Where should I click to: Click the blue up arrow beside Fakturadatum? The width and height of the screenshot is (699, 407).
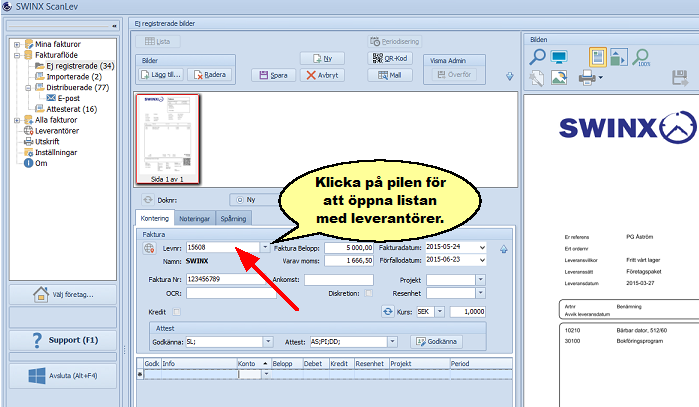click(504, 249)
